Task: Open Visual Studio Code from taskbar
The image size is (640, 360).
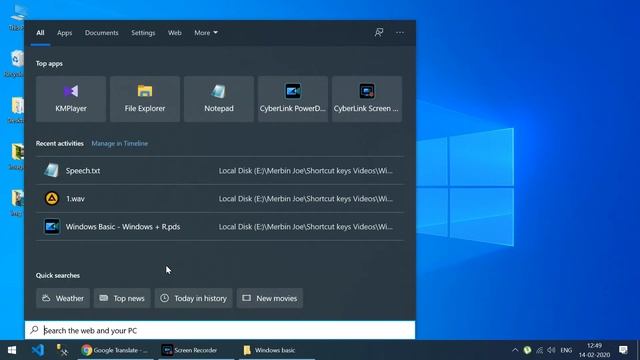Action: pos(38,350)
